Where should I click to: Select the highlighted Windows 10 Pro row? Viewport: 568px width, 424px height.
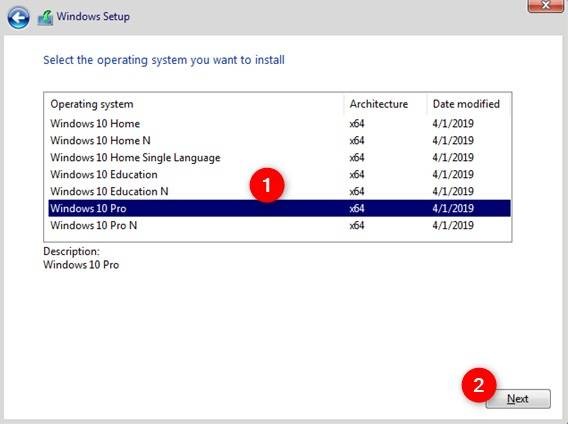[279, 208]
